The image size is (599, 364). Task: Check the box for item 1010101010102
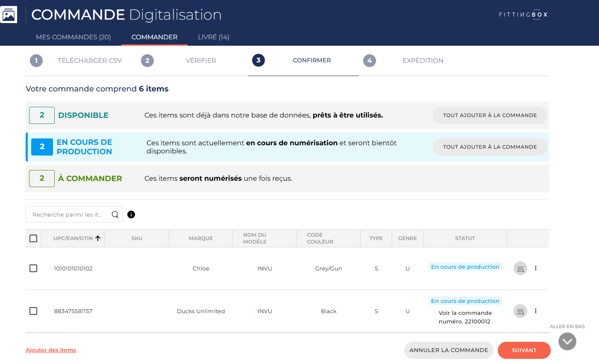click(x=33, y=268)
